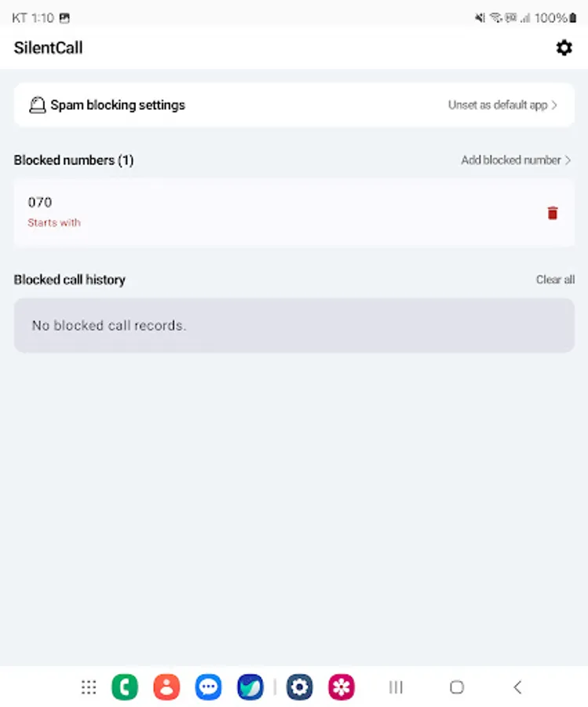Open Galaxy Store from the dock
This screenshot has height=707, width=588.
click(x=341, y=687)
